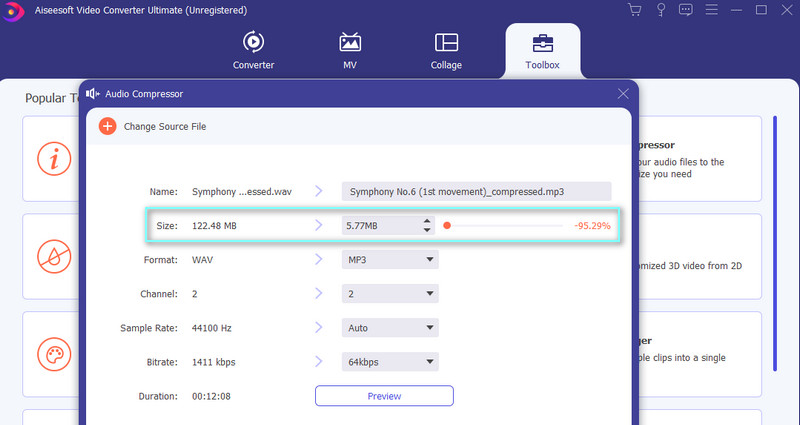Click the key register icon
This screenshot has height=425, width=800.
[x=660, y=10]
